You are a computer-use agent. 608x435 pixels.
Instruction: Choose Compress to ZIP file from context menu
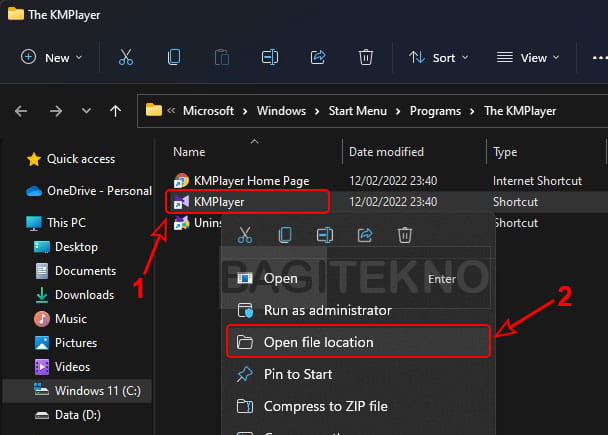click(358, 406)
